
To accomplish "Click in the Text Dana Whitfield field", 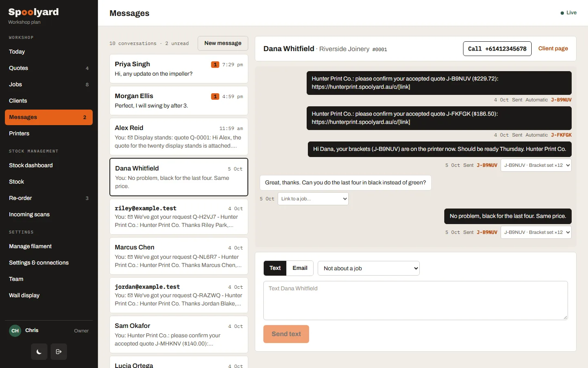I will tap(416, 301).
